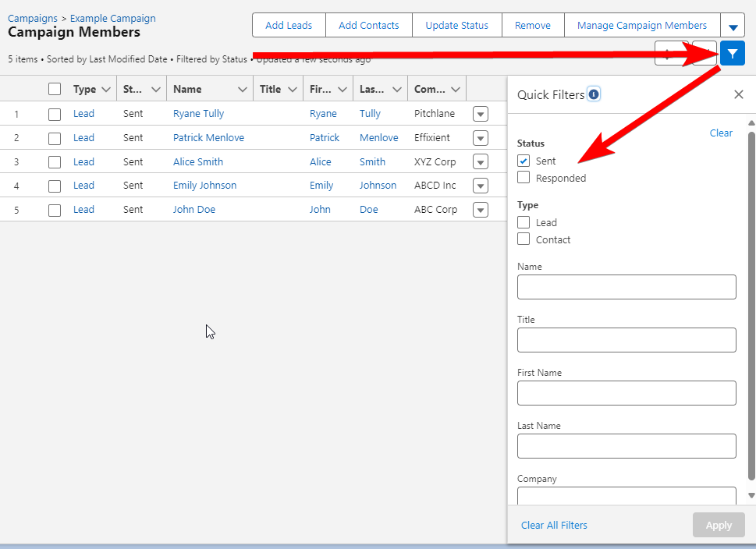Click the Lead type link in row 3
This screenshot has height=549, width=756.
83,162
